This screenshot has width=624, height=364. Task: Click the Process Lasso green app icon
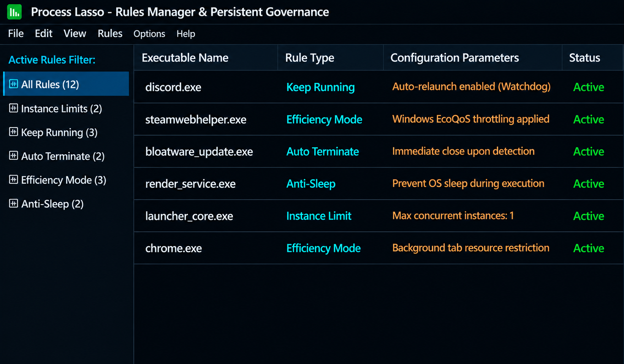(14, 12)
